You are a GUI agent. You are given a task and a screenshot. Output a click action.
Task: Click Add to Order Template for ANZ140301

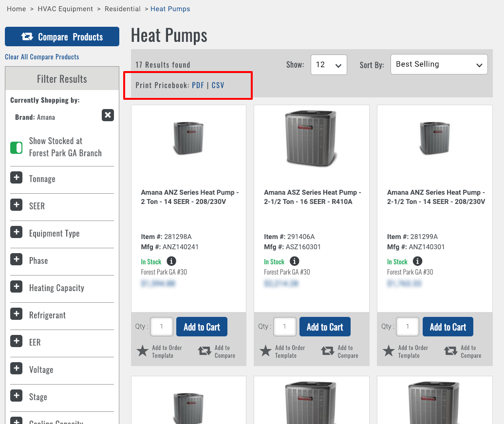tap(413, 351)
